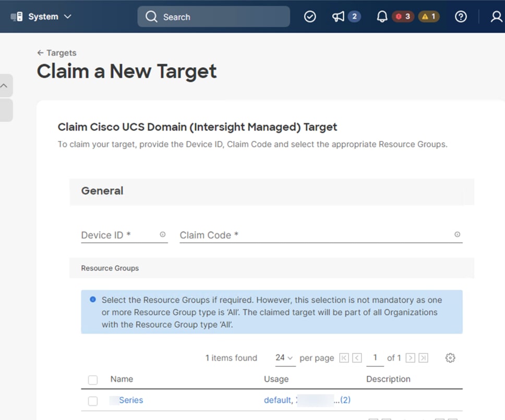Select the Series resource group checkbox
The height and width of the screenshot is (420, 505).
coord(93,401)
